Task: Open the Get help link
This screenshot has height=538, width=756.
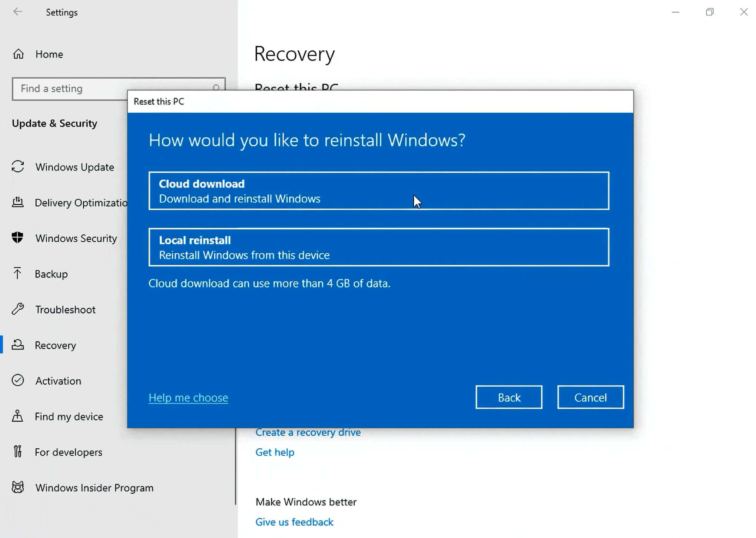Action: [x=275, y=452]
